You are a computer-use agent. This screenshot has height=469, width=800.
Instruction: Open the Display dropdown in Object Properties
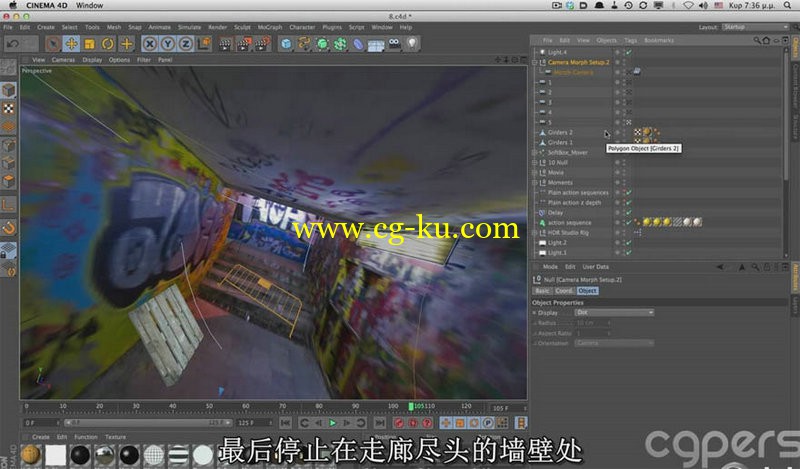point(614,312)
